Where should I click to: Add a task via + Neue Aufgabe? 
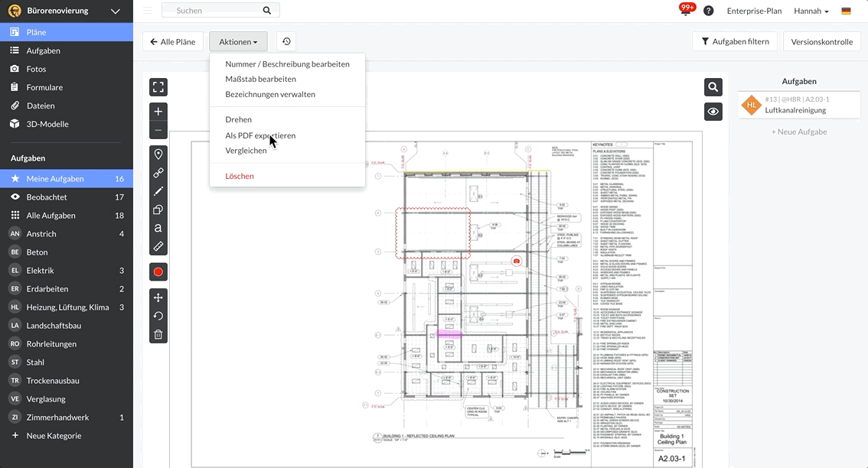coord(799,132)
